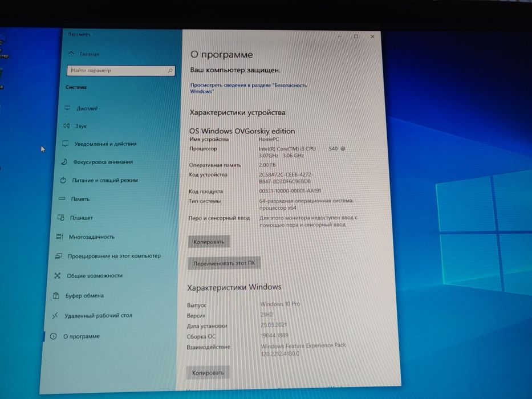Click Копировать under device specifications

point(209,242)
